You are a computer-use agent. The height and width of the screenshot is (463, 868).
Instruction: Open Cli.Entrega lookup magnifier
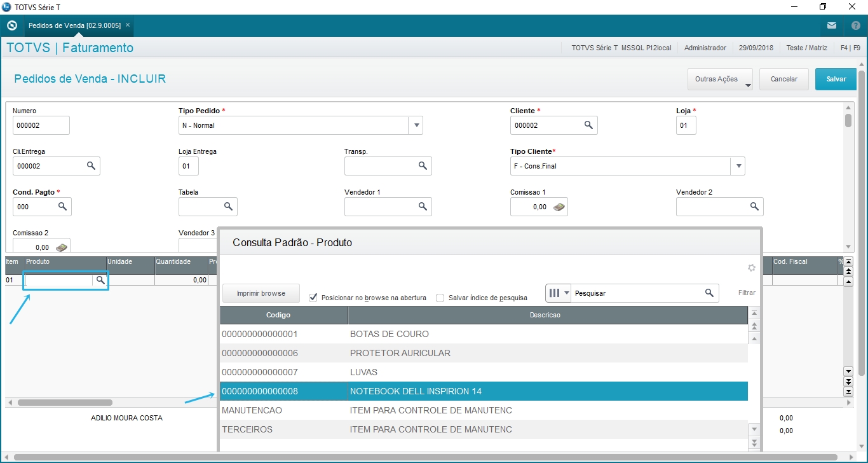[92, 166]
